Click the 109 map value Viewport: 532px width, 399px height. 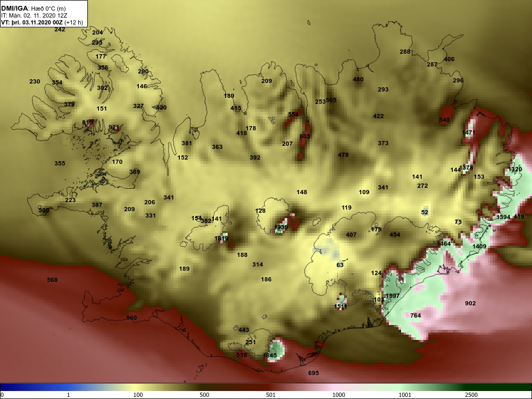(364, 192)
